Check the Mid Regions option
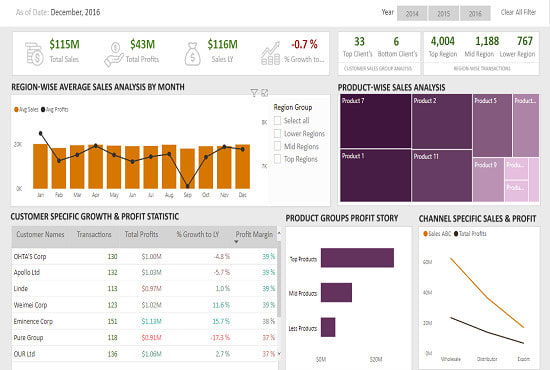The height and width of the screenshot is (370, 550). (x=277, y=146)
